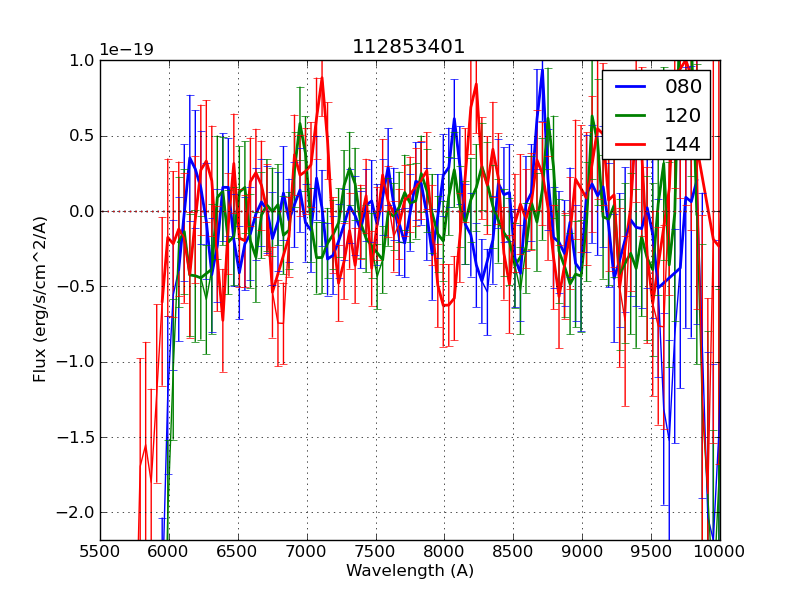Click the plot title 112853401
The width and height of the screenshot is (800, 600).
pos(408,47)
